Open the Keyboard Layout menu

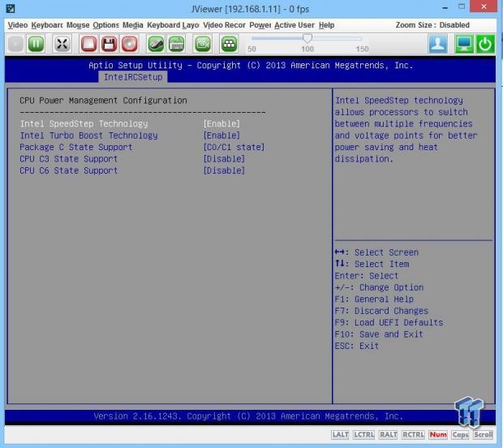click(x=173, y=25)
